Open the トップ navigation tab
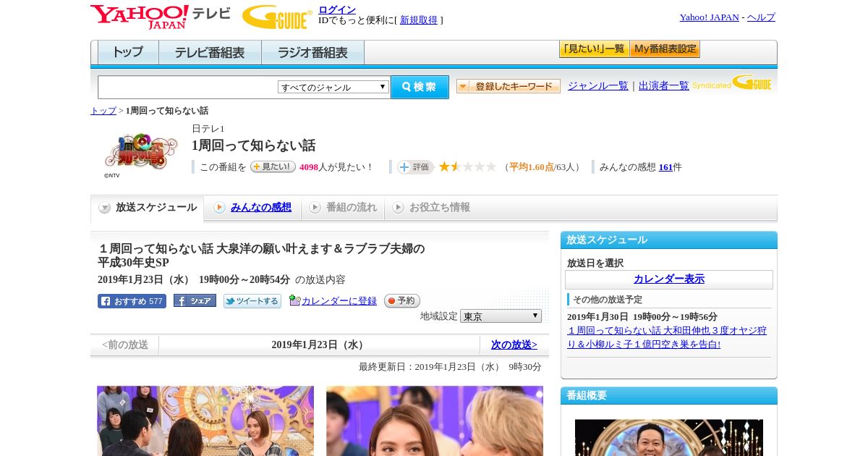This screenshot has height=456, width=868. click(x=128, y=52)
